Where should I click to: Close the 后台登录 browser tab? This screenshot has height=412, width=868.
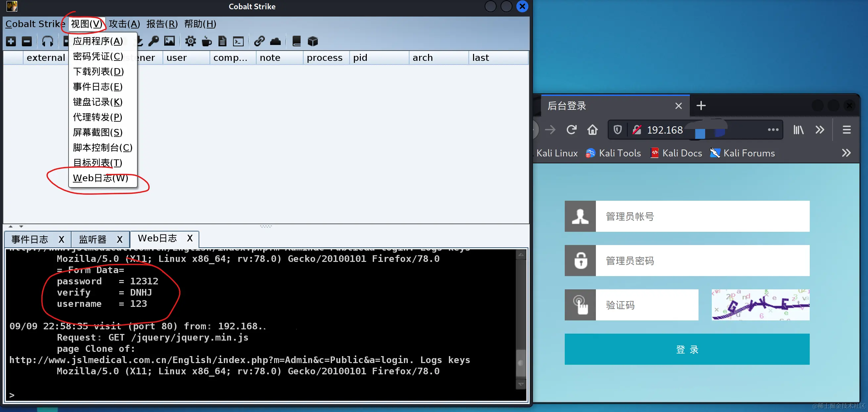point(679,106)
